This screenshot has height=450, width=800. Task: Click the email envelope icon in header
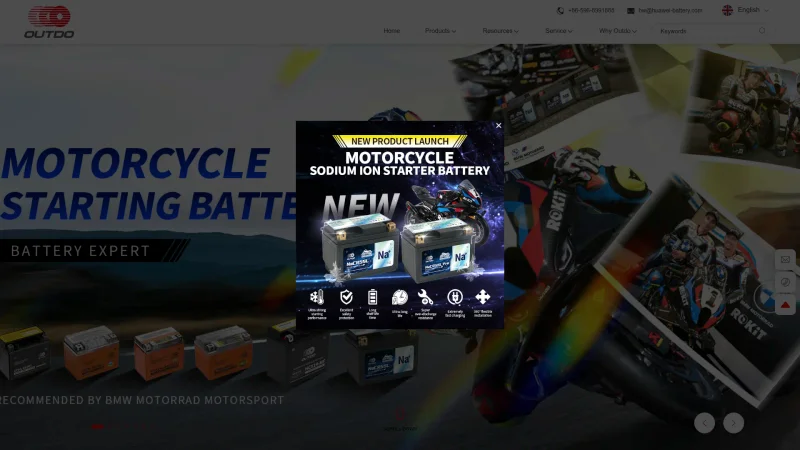click(631, 11)
